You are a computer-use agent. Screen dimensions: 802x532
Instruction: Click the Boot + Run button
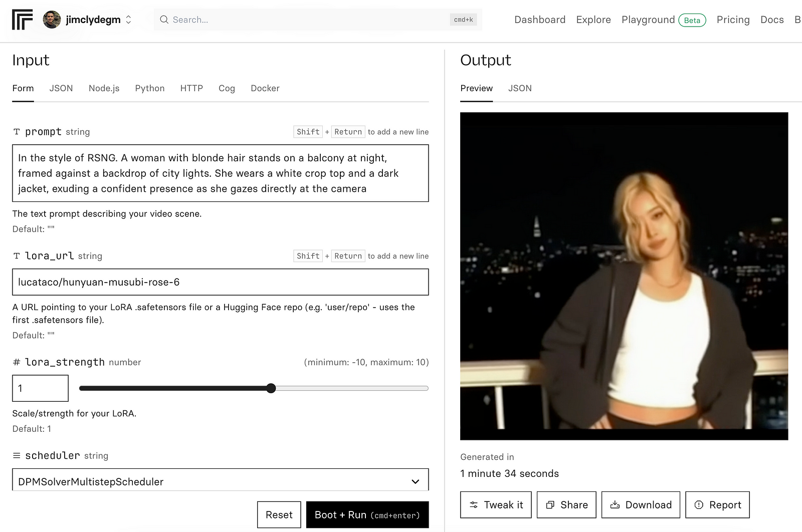(x=367, y=514)
